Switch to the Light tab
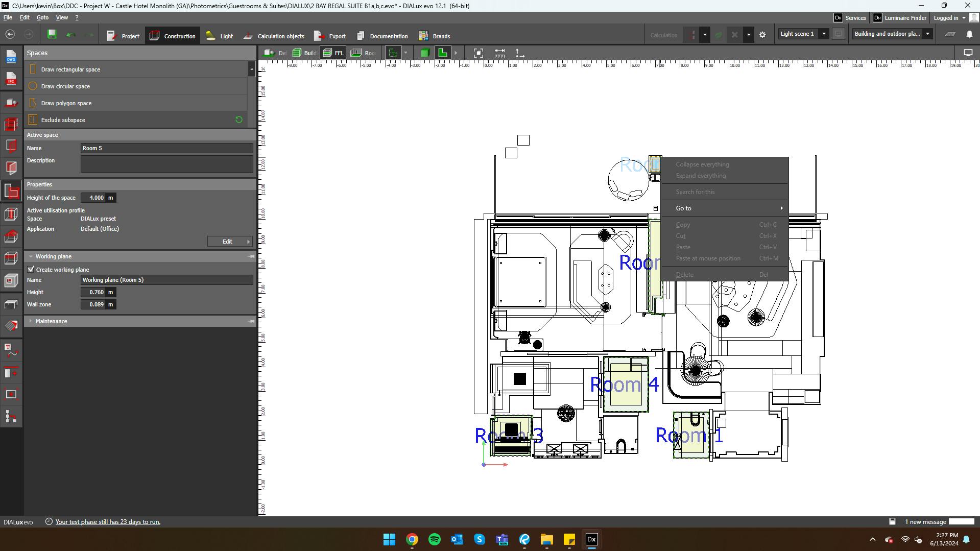980x551 pixels. point(220,36)
